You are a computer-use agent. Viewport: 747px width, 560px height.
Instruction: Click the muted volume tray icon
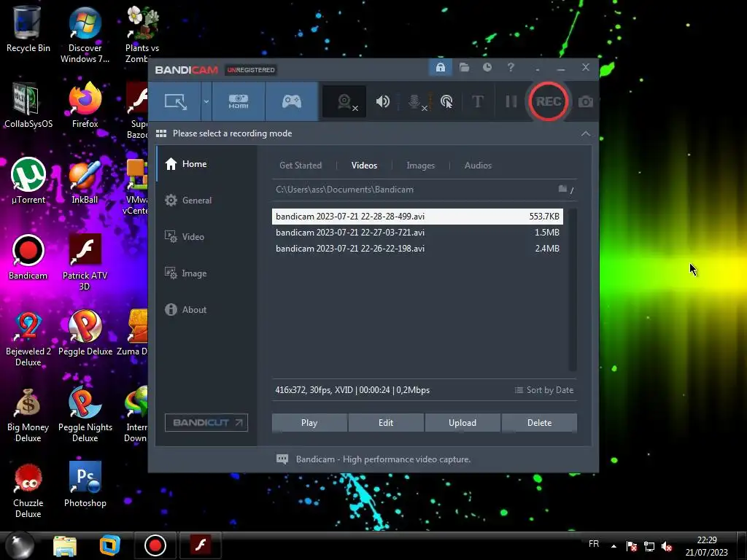667,547
